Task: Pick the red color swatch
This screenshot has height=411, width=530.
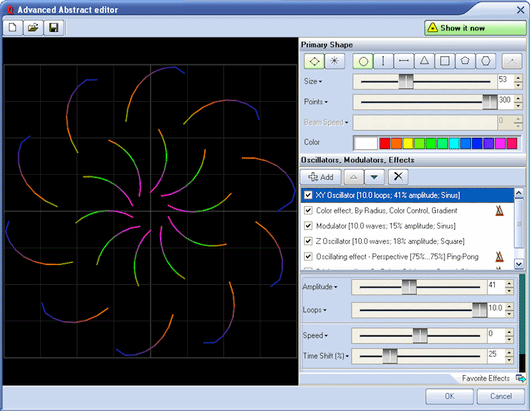Action: point(385,143)
